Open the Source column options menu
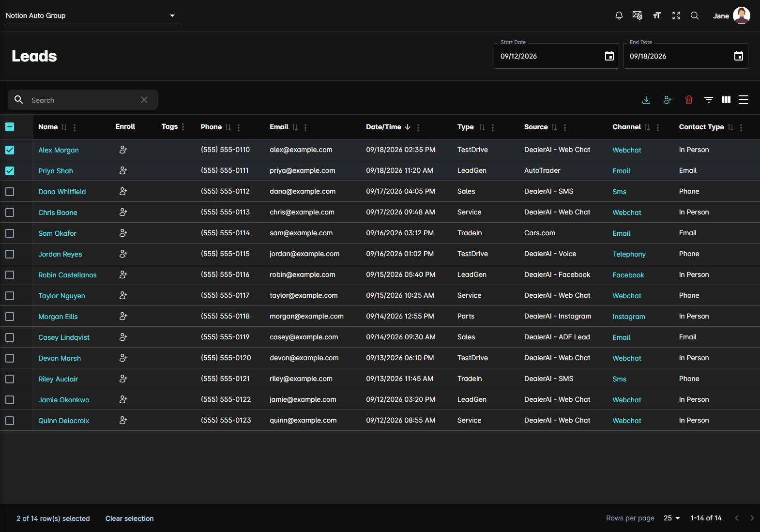 click(565, 127)
